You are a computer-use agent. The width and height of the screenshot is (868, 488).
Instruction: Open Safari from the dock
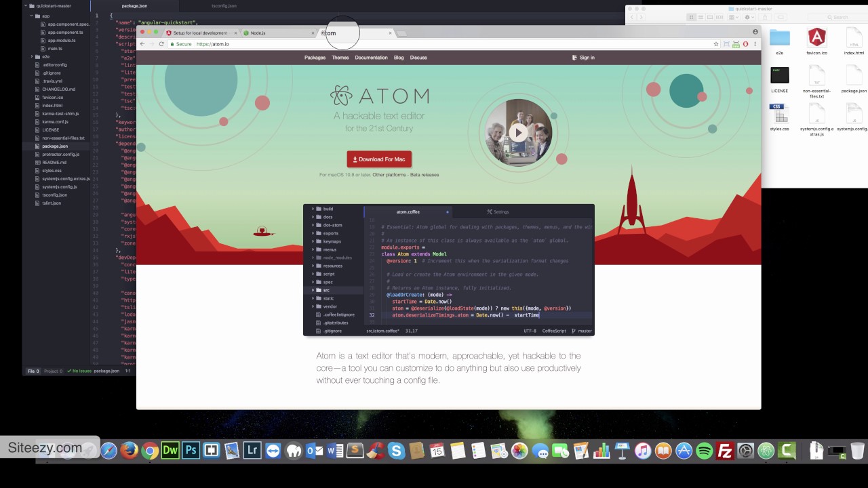point(108,450)
